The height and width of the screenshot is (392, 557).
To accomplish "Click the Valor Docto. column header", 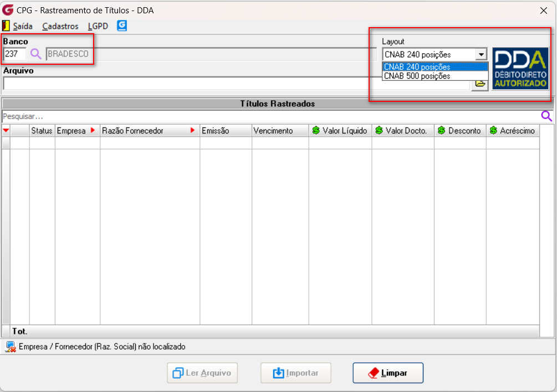I will click(403, 131).
